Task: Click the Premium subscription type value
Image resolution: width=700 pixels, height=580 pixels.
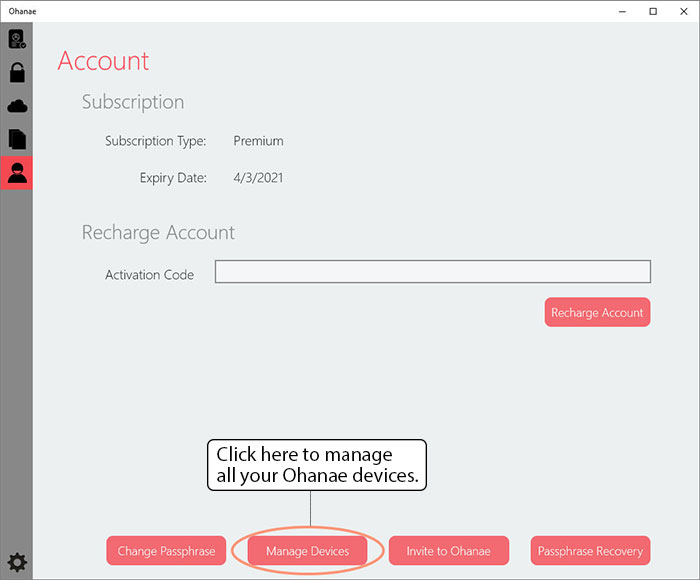Action: click(258, 141)
